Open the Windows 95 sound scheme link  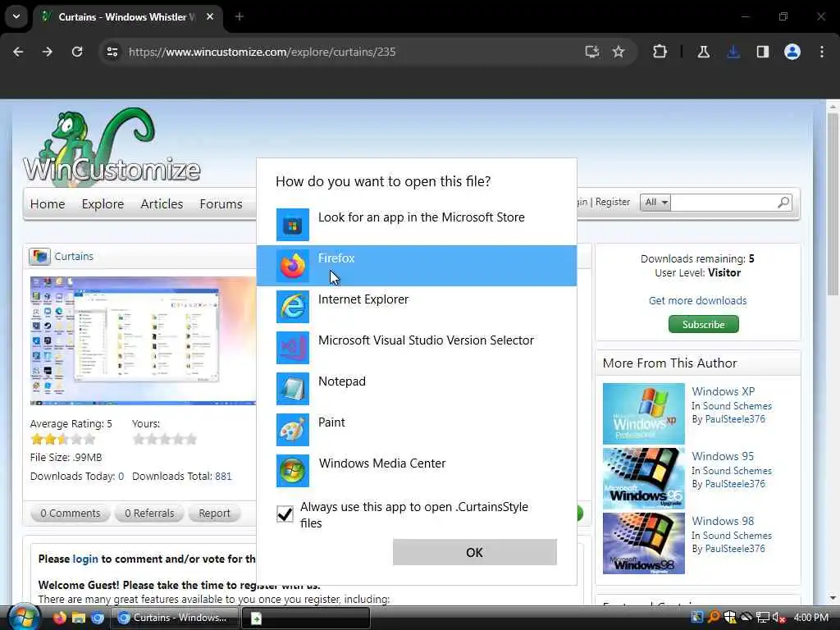723,456
